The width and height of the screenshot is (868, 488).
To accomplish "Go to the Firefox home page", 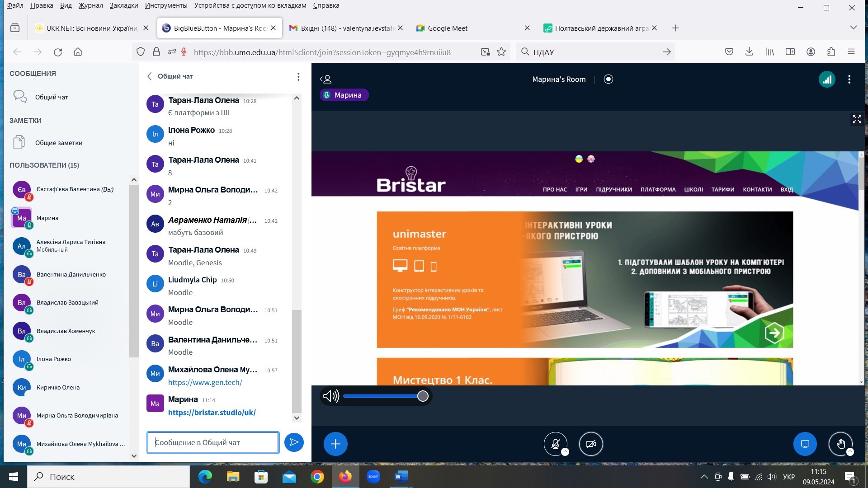I will pyautogui.click(x=78, y=52).
